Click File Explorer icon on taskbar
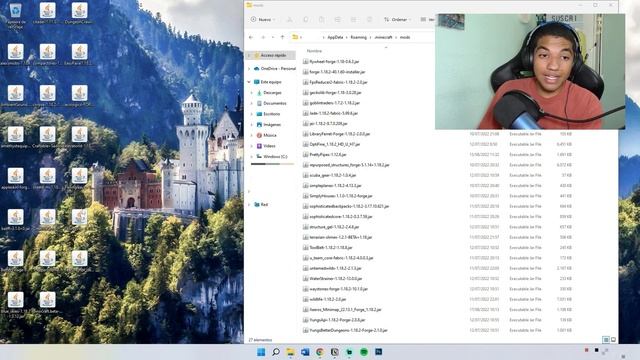The image size is (640, 360). [x=290, y=352]
